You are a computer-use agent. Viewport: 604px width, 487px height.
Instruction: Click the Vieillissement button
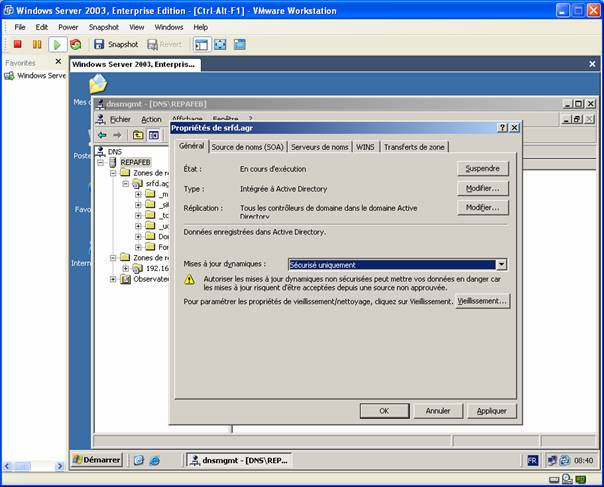(482, 301)
